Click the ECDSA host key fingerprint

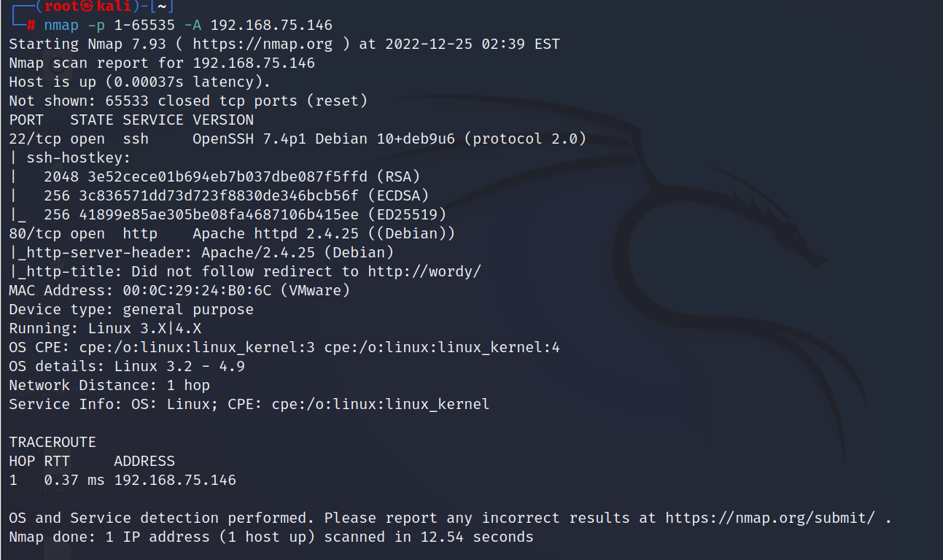[223, 196]
